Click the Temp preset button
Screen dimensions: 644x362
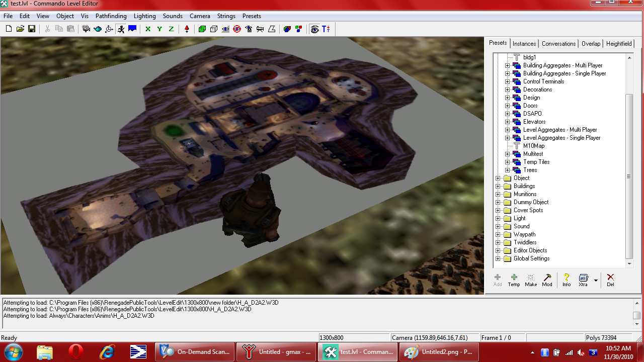tap(514, 280)
